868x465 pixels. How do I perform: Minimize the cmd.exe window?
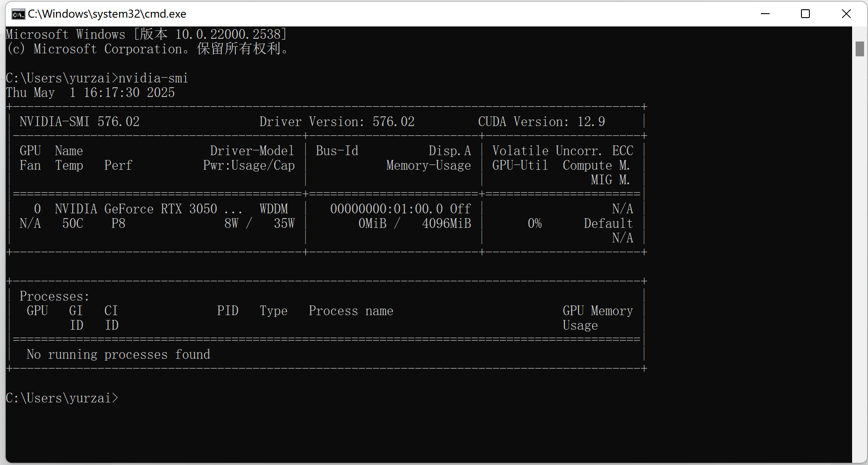tap(765, 14)
